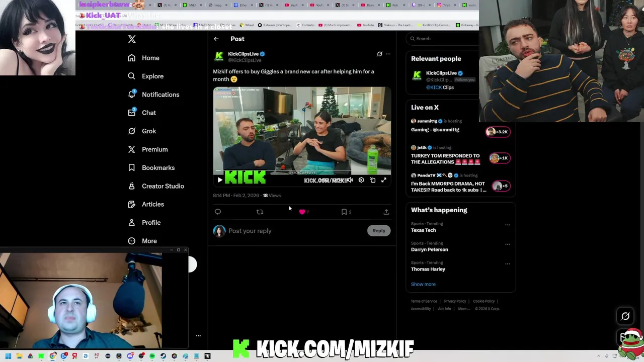
Task: Open Steam from the taskbar
Action: [163, 356]
